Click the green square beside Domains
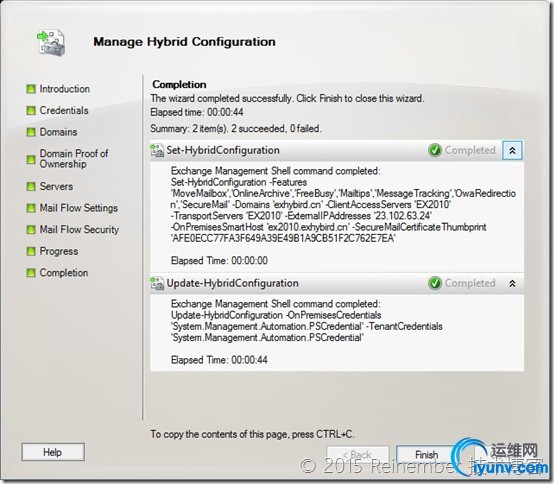This screenshot has height=484, width=554. point(31,132)
